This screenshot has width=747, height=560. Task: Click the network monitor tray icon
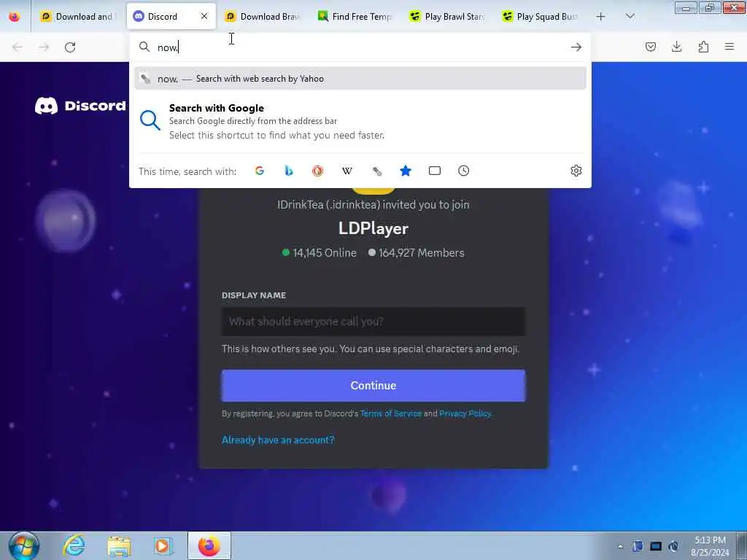click(x=656, y=546)
